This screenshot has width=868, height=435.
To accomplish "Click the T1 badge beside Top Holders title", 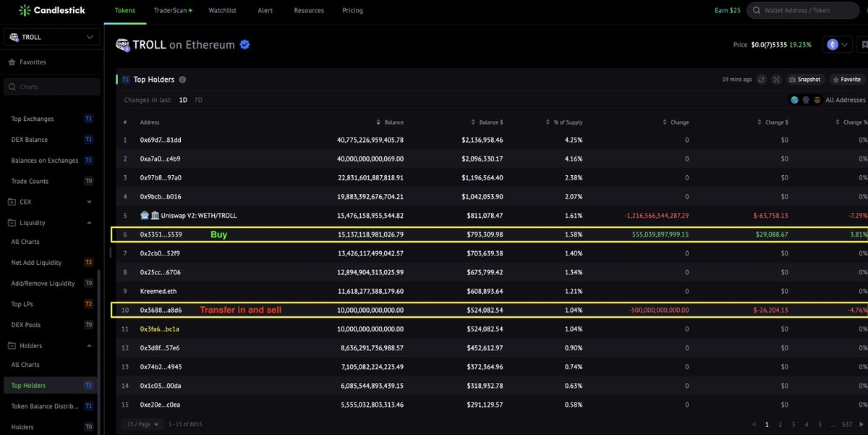I will (125, 80).
